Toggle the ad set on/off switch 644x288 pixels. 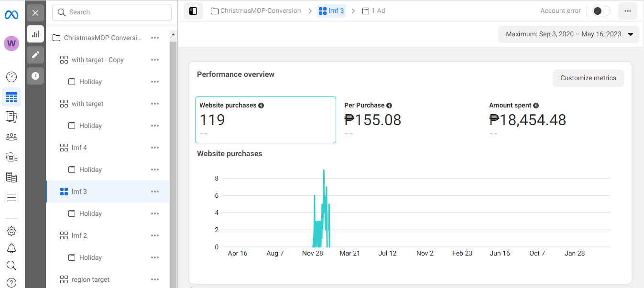pos(601,11)
